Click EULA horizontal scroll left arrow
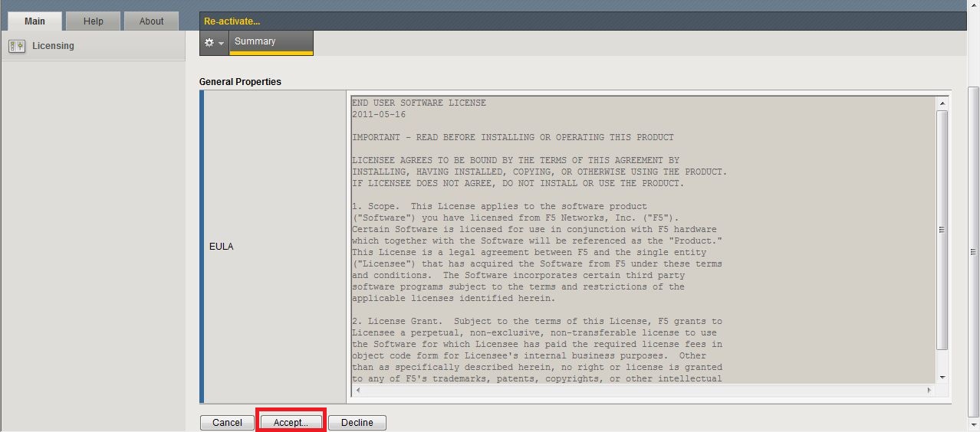The height and width of the screenshot is (432, 980). (357, 391)
